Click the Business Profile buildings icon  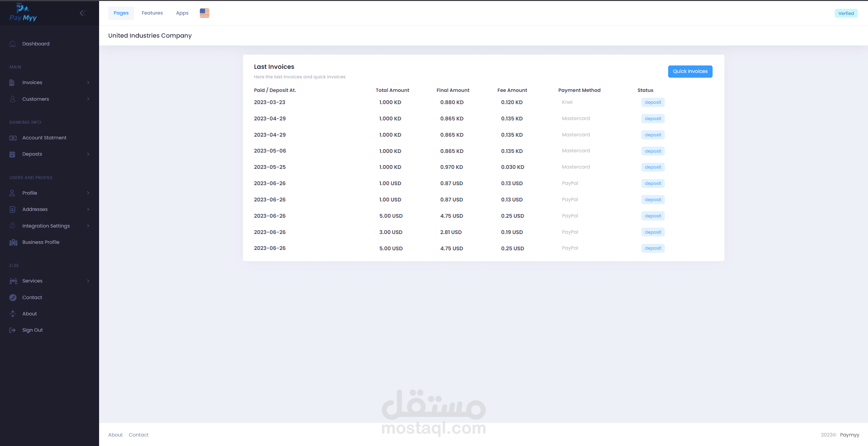point(13,242)
